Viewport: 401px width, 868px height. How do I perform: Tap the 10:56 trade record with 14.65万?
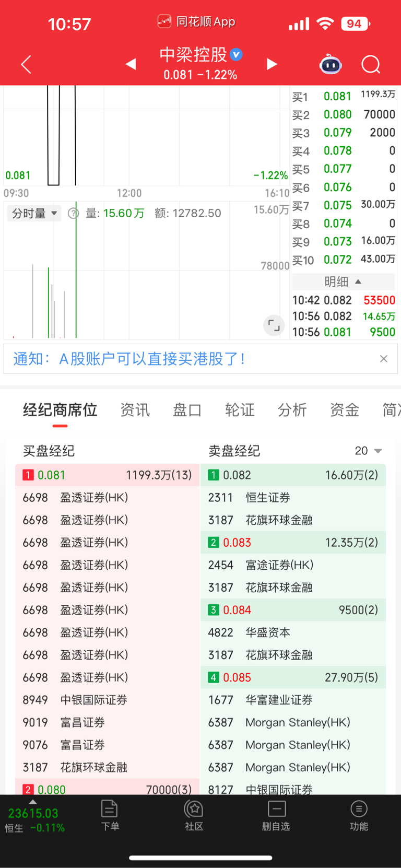point(343,316)
